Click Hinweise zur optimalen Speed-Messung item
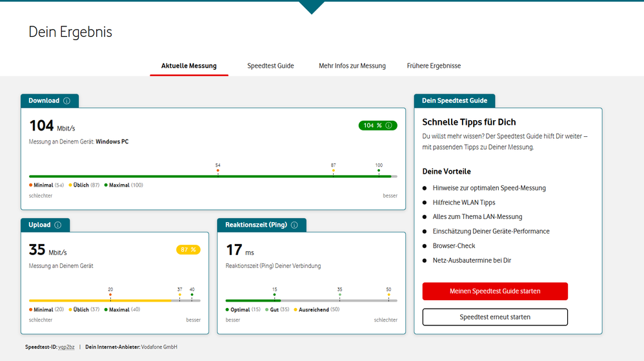644x361 pixels. pos(489,188)
